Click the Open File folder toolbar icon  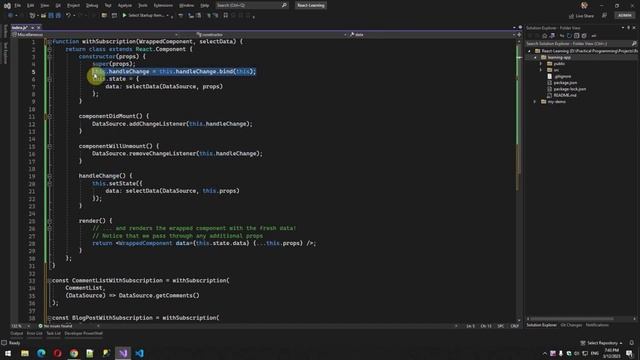tap(43, 16)
